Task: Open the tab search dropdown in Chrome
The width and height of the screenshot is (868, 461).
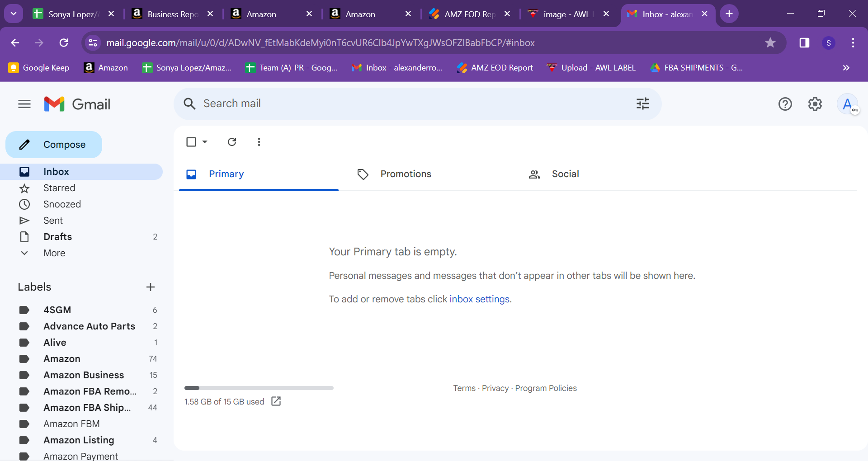Action: coord(14,14)
